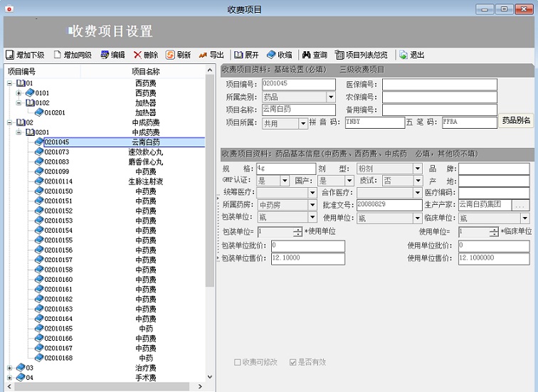Screen dimensions: 538x392
Task: Click the book icon of item 02010168
Action: 39,358
